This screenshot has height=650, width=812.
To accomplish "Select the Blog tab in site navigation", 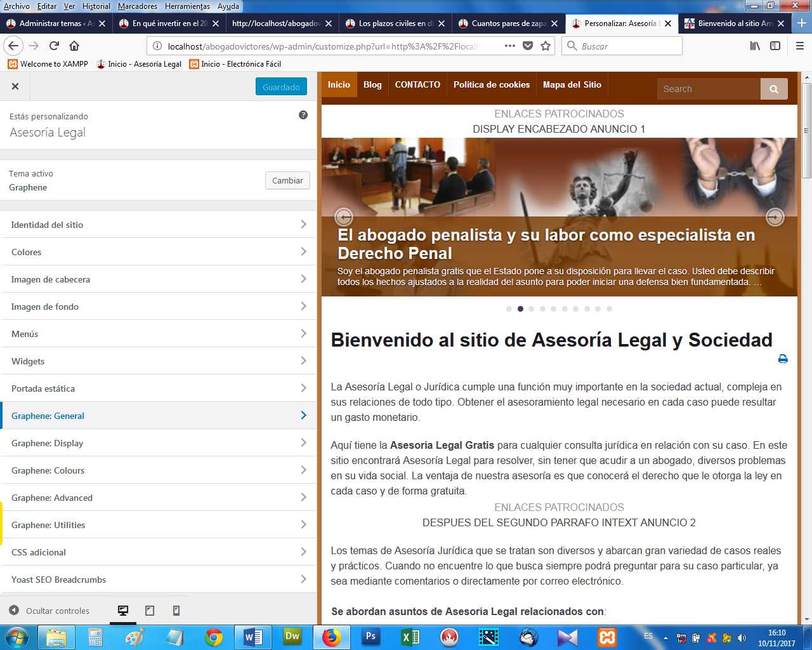I will pos(372,84).
